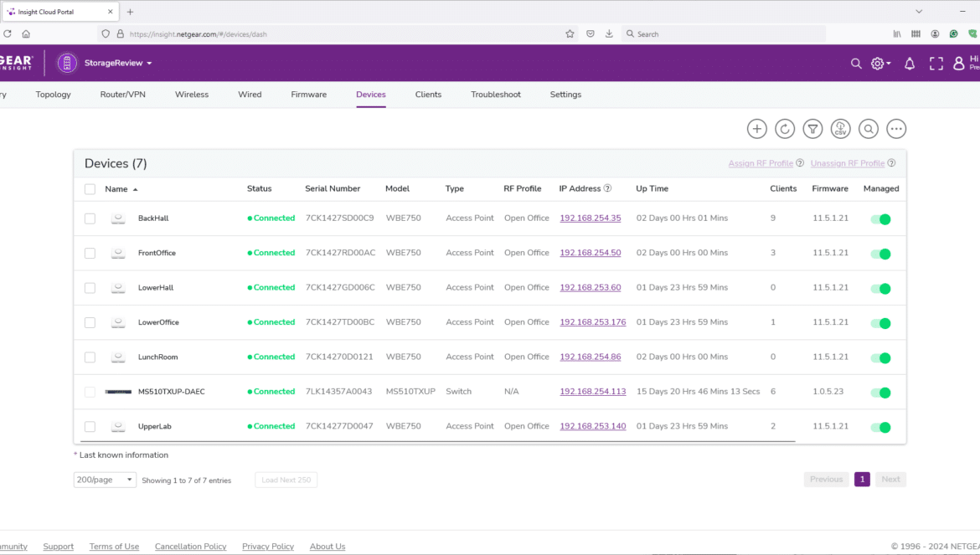Open the Topology tab
The image size is (980, 555).
(53, 95)
